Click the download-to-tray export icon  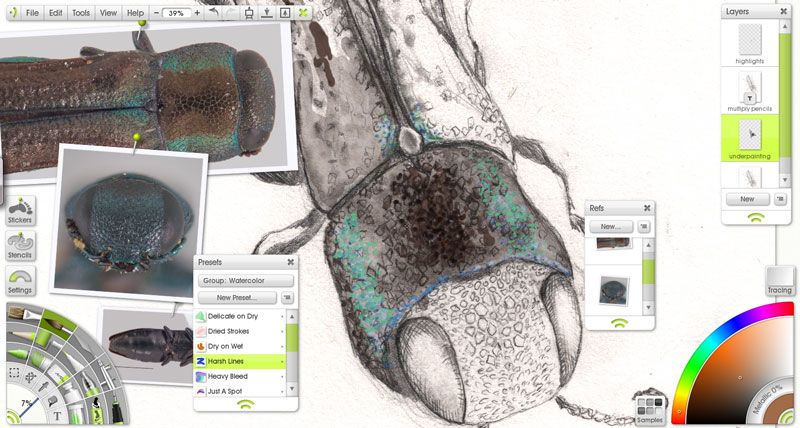point(267,13)
